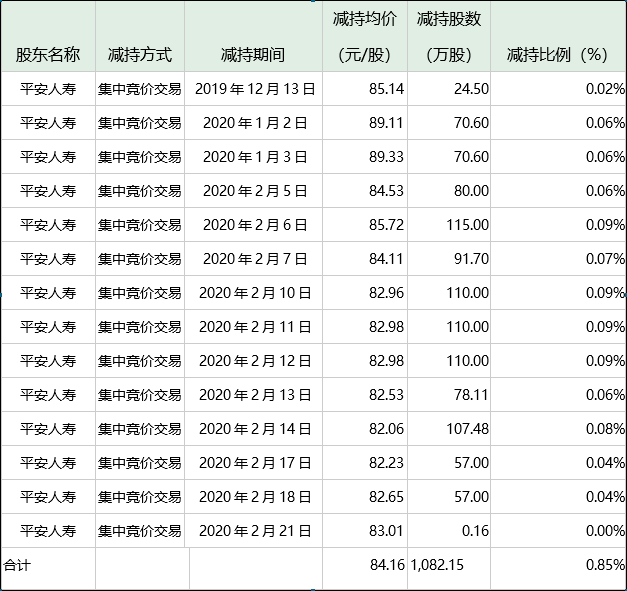This screenshot has height=591, width=627.
Task: Click 集中竞价交易 in the 2020年2月21日 row
Action: [x=140, y=531]
